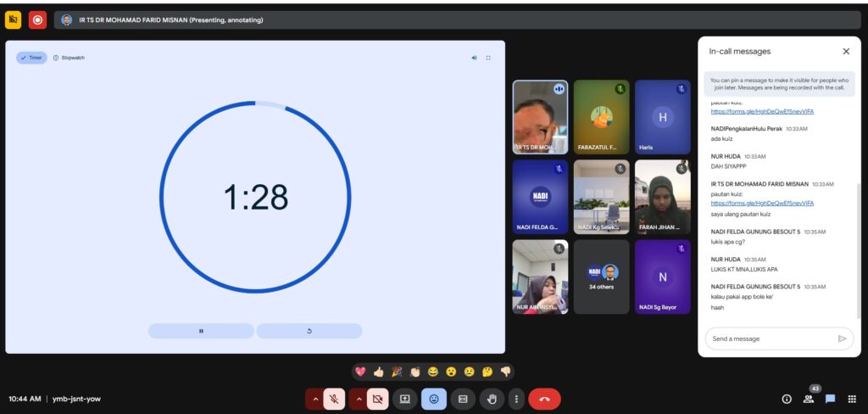Turn on captions in toolbar
868x414 pixels.
[463, 399]
